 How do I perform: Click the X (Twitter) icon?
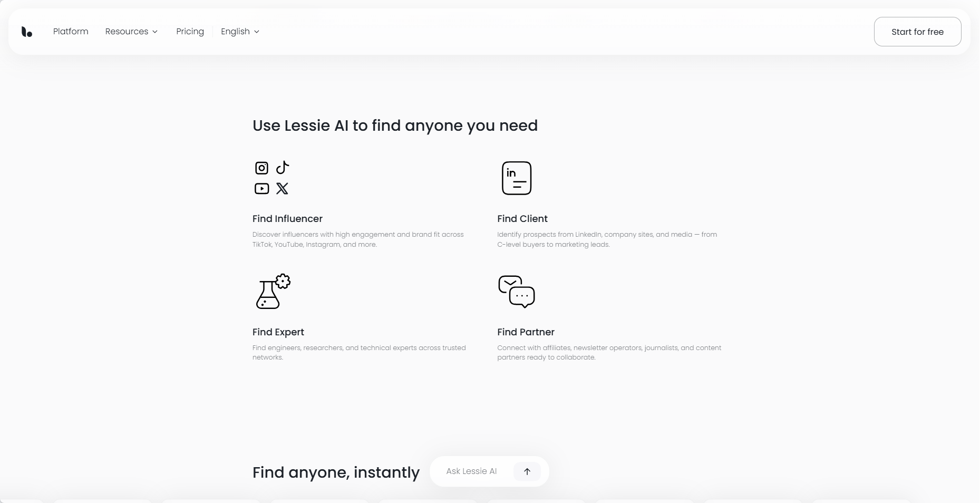[283, 188]
